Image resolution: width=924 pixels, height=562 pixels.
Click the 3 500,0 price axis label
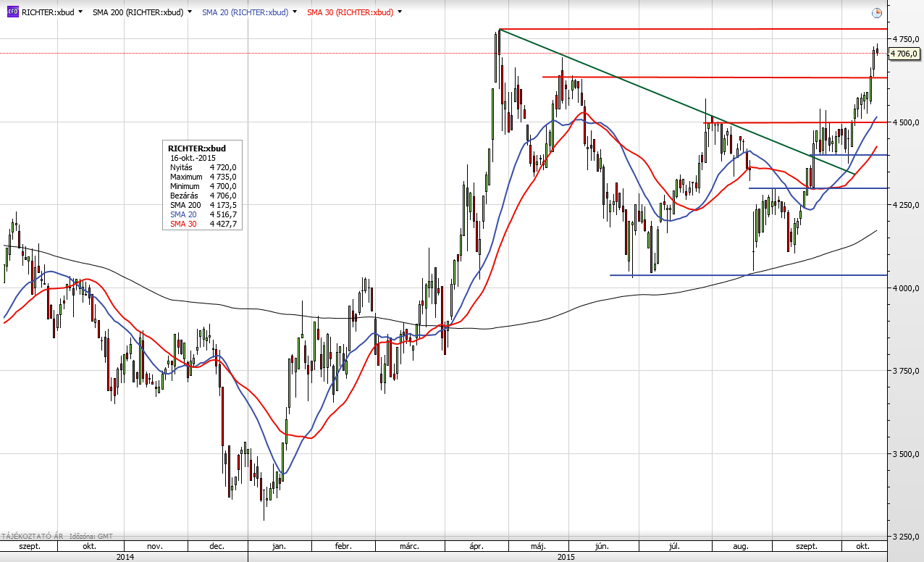coord(905,454)
